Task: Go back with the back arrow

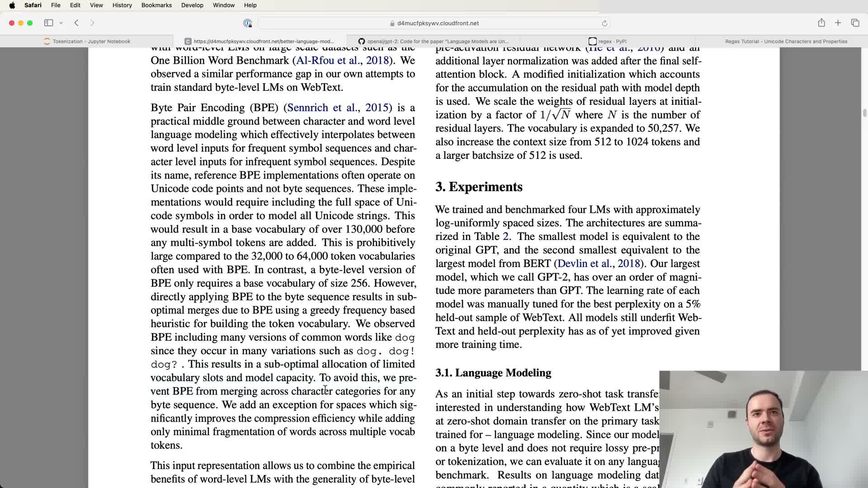Action: pyautogui.click(x=76, y=23)
